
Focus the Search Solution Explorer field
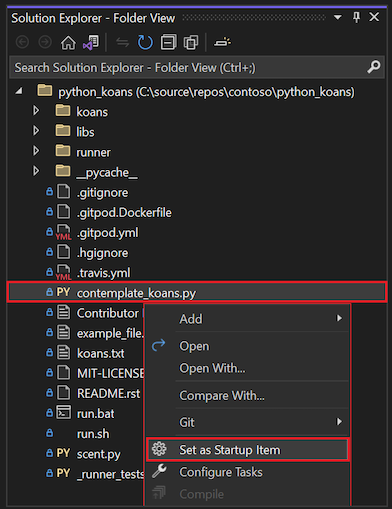197,68
